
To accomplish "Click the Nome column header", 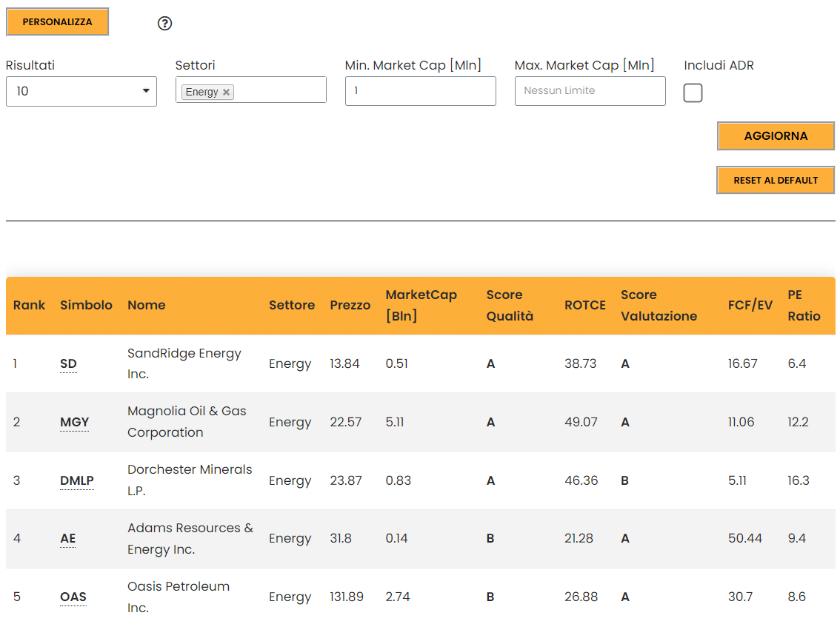I will pos(146,305).
